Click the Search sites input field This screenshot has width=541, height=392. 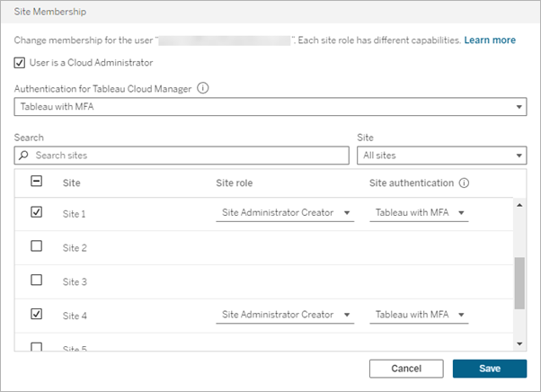(x=189, y=156)
